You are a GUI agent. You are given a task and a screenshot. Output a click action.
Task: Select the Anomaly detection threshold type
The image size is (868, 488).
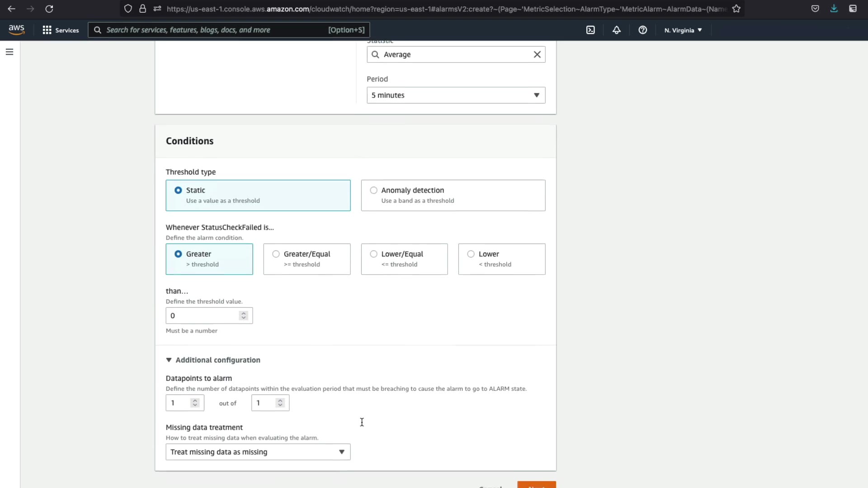(374, 190)
